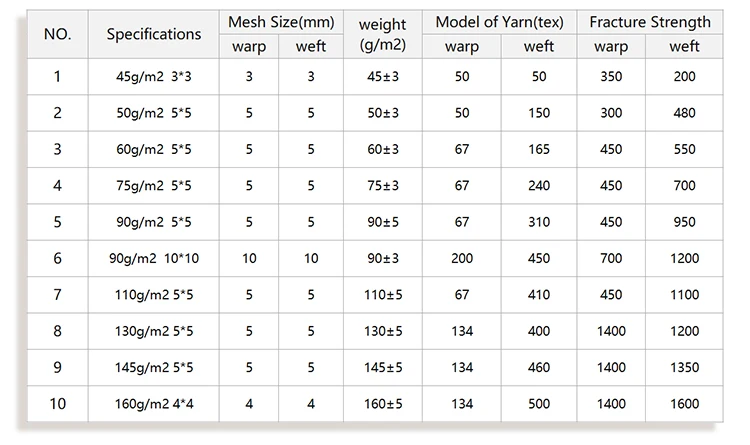Select the 130g/m2 5*5 specification cell
This screenshot has width=750, height=445.
[154, 331]
